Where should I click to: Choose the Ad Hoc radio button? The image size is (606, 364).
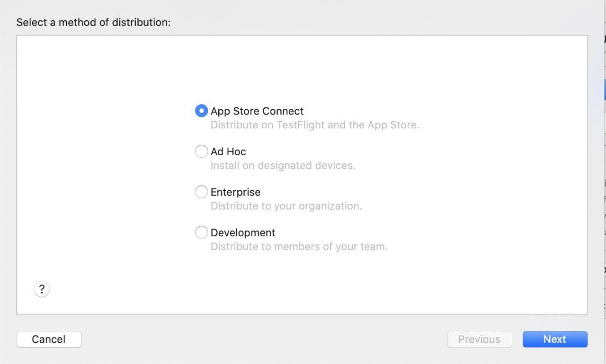[x=201, y=151]
